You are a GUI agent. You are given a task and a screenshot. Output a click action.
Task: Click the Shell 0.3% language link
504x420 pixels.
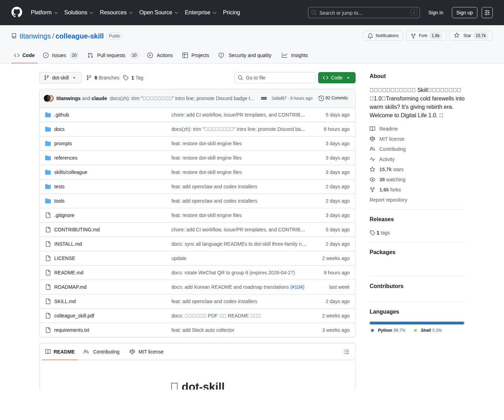click(x=428, y=330)
